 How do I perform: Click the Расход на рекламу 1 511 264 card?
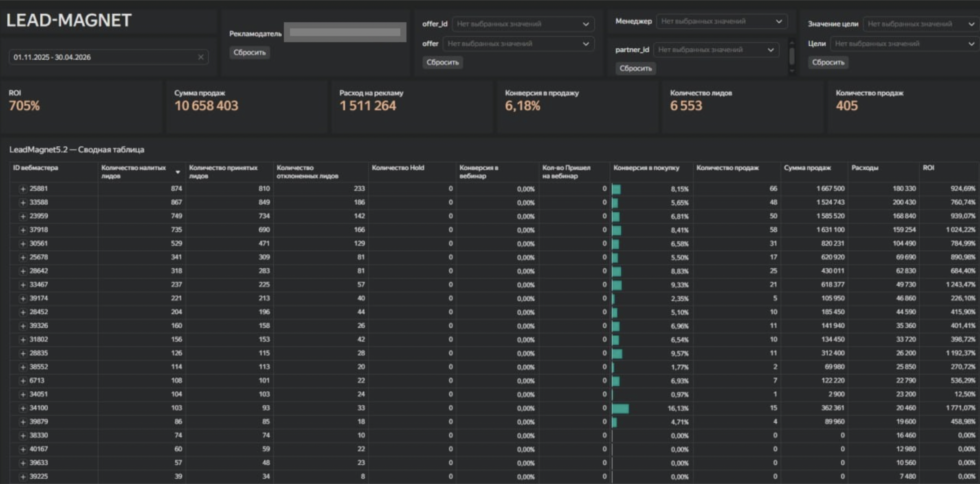412,106
